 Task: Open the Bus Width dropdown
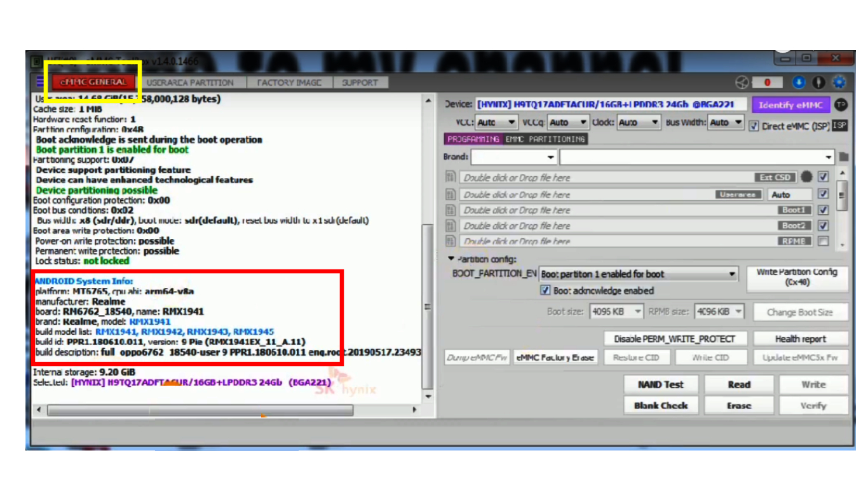tap(726, 123)
